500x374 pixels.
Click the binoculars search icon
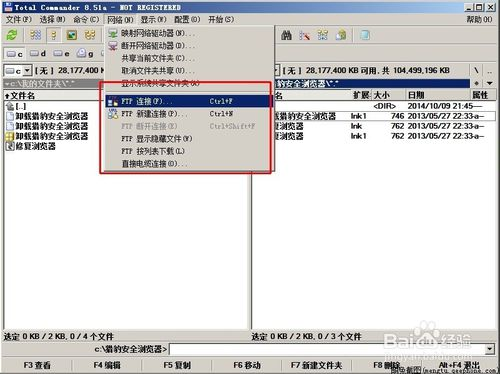[x=286, y=35]
